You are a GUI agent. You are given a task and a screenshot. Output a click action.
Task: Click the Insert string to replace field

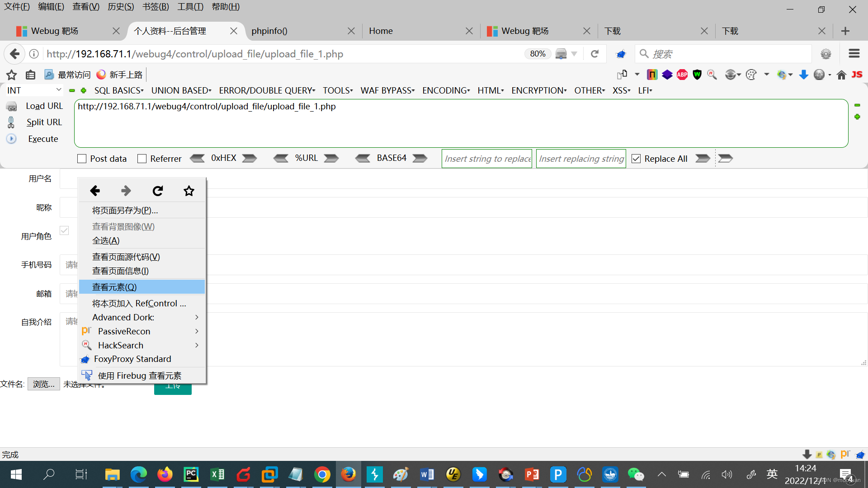487,159
